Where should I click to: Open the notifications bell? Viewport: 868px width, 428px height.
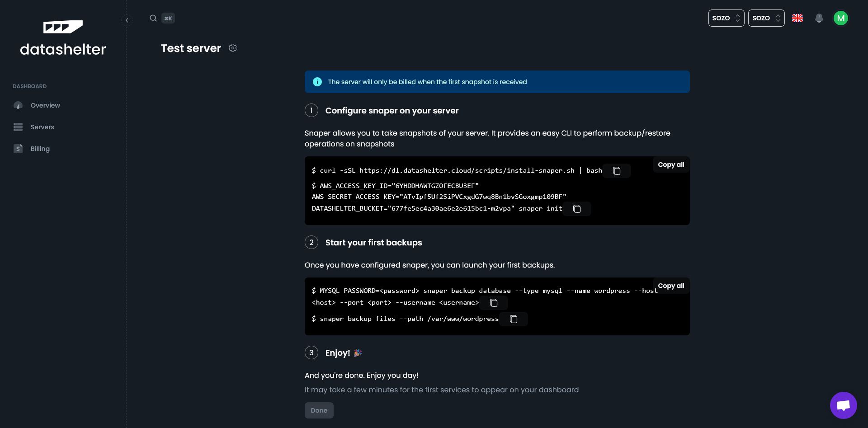(x=819, y=18)
